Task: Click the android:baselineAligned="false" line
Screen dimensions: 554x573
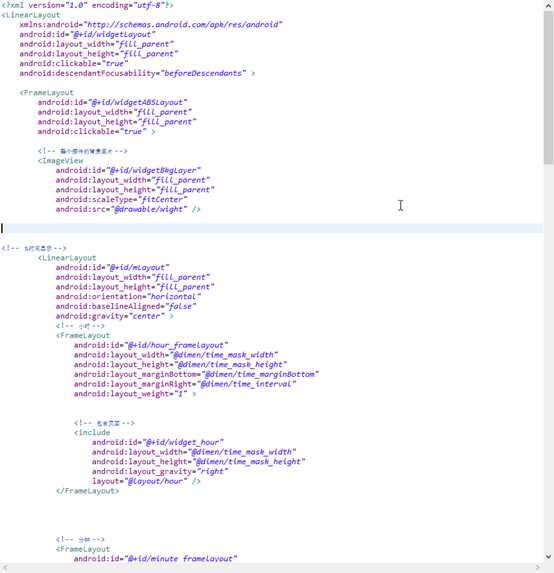Action: coord(126,306)
